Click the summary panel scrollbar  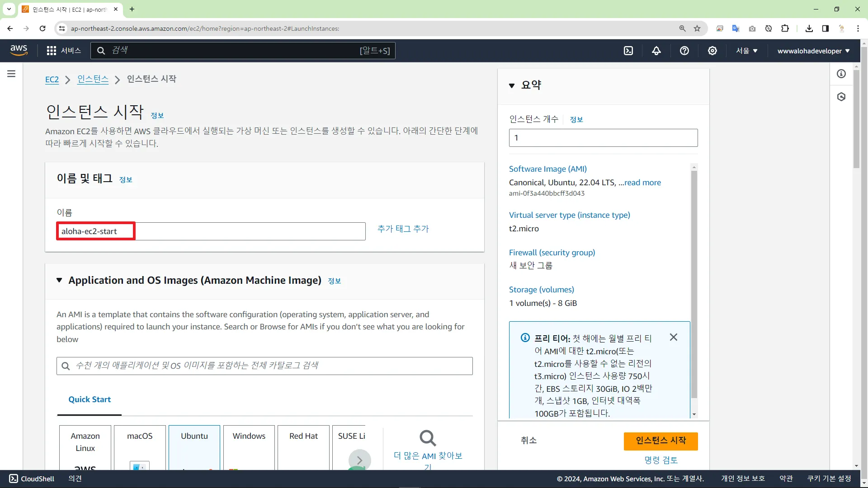(x=694, y=285)
